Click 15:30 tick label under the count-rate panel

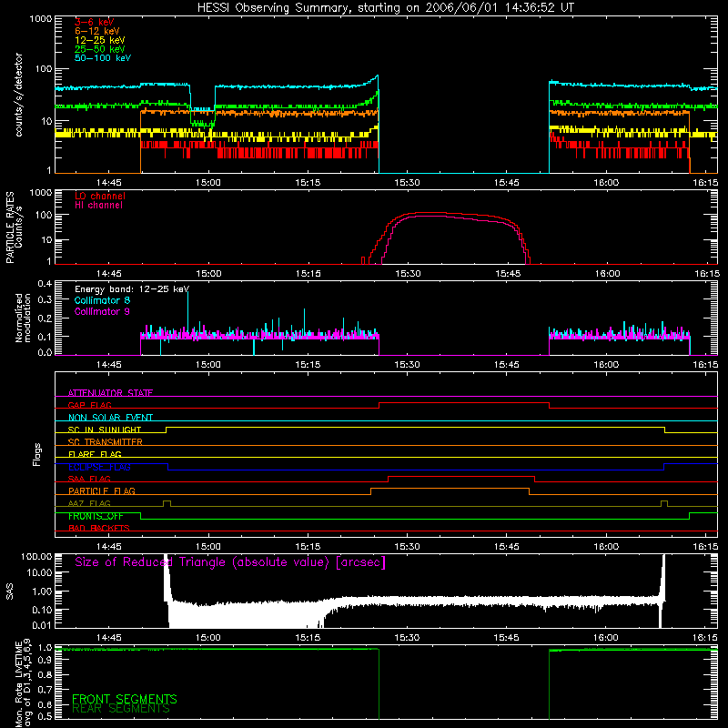407,183
